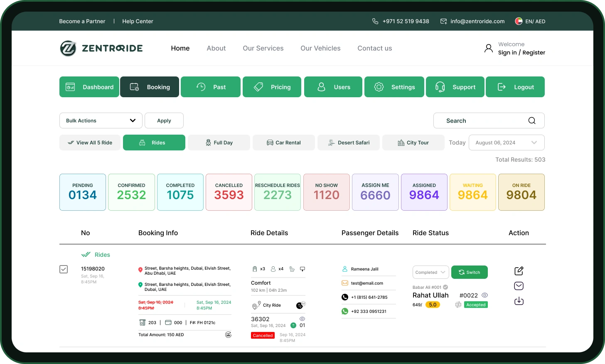Click the envelope icon beside test@email.com

345,283
